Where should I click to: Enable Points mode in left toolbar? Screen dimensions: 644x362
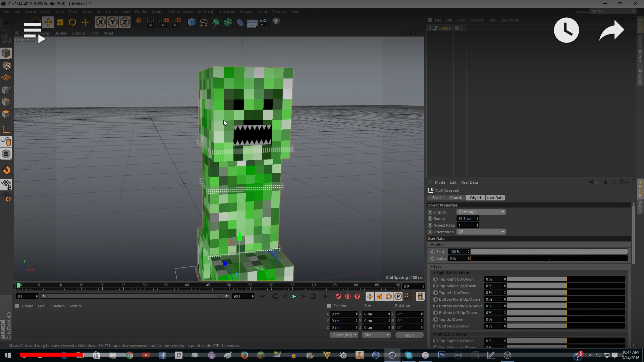coord(6,90)
